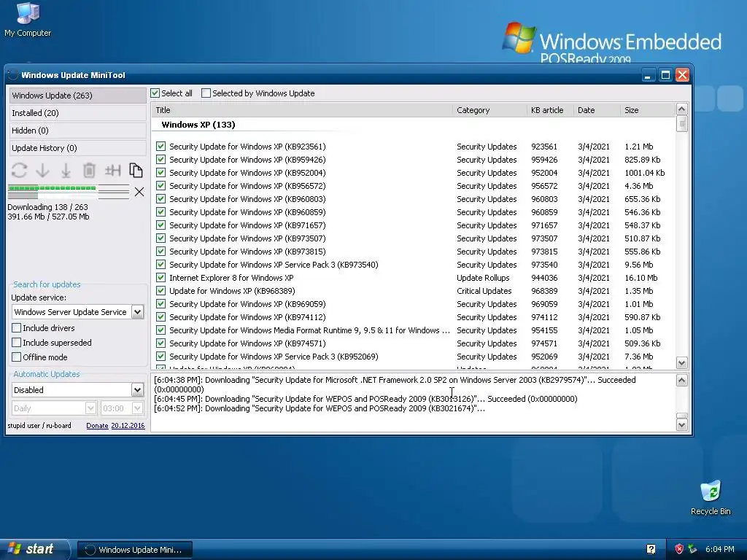Click the help question mark tray icon
747x560 pixels.
[651, 549]
